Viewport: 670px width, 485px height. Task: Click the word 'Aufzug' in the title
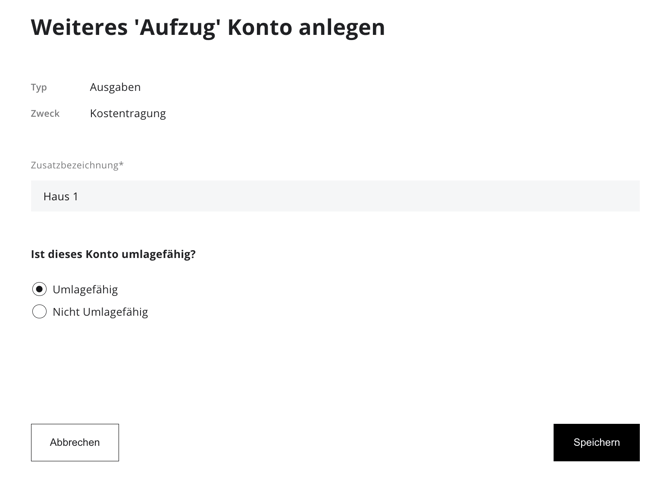point(177,27)
